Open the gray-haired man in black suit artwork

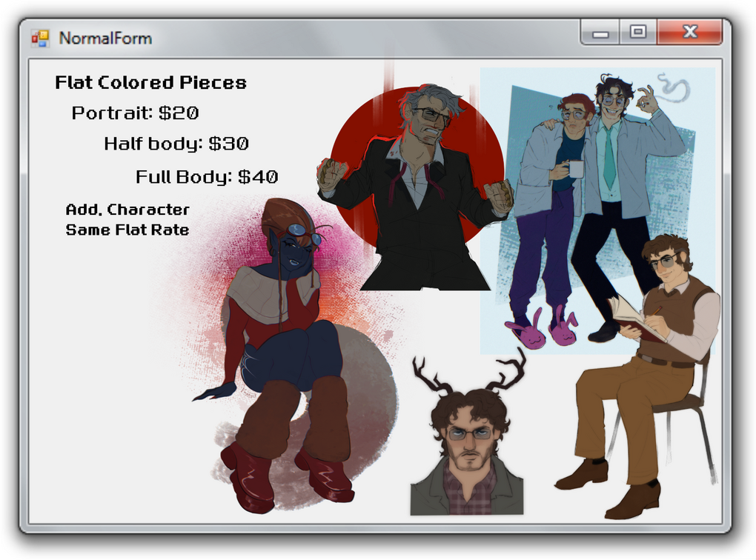pyautogui.click(x=417, y=193)
